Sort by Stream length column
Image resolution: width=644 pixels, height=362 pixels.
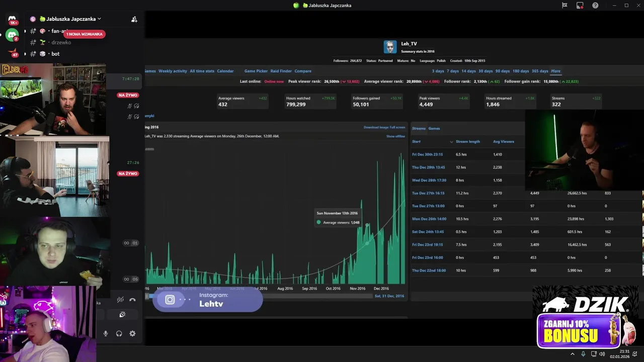[468, 142]
